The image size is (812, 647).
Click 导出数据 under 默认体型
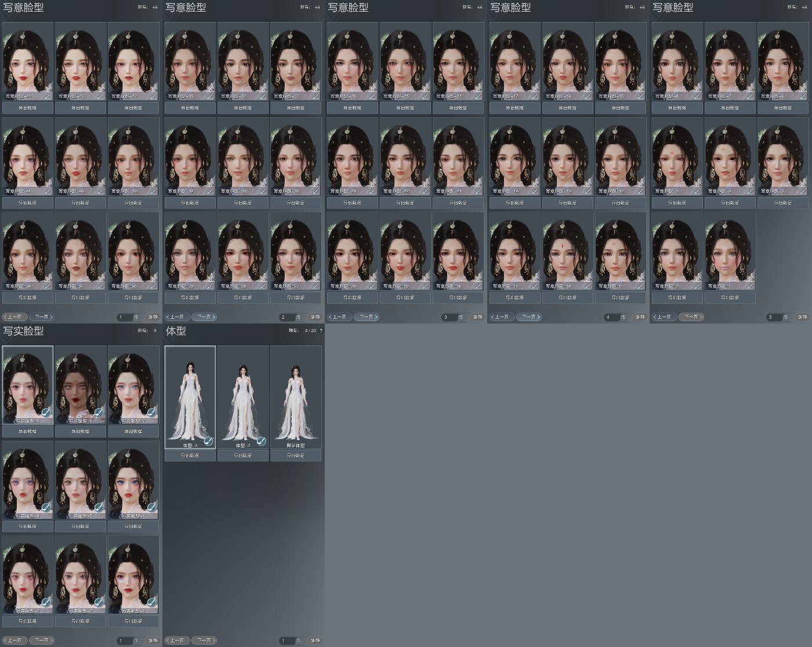click(296, 456)
